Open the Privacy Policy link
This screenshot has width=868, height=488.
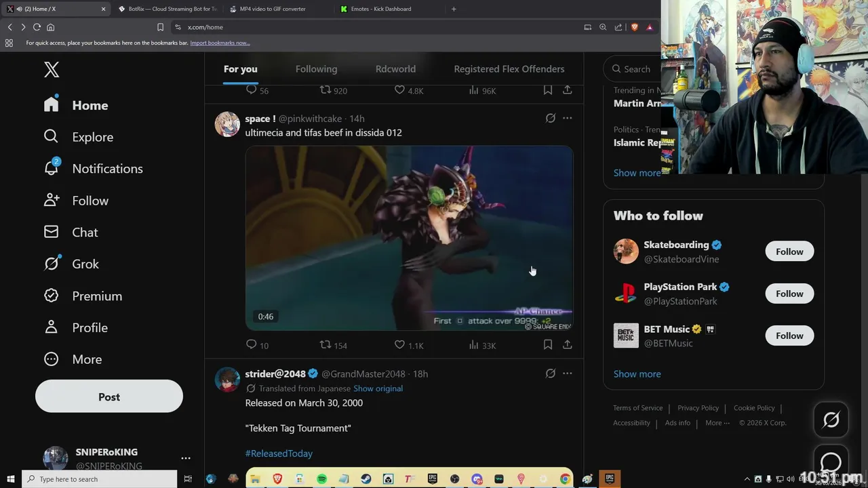click(x=698, y=408)
